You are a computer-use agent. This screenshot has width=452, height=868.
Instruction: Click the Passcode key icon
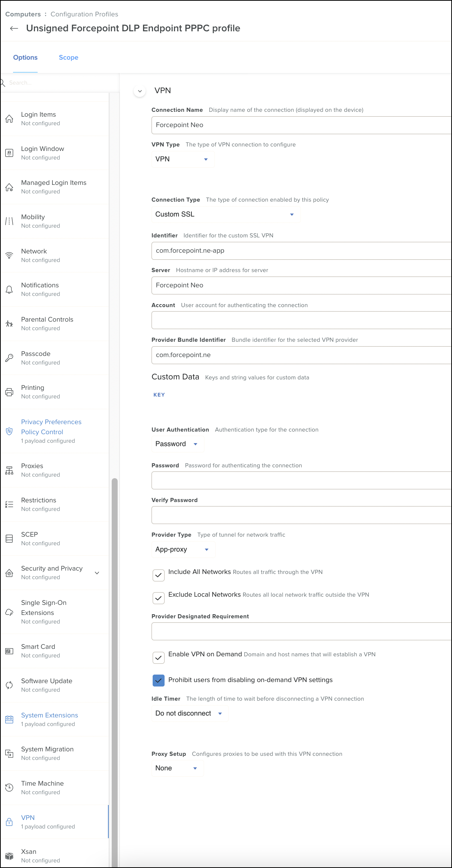9,358
